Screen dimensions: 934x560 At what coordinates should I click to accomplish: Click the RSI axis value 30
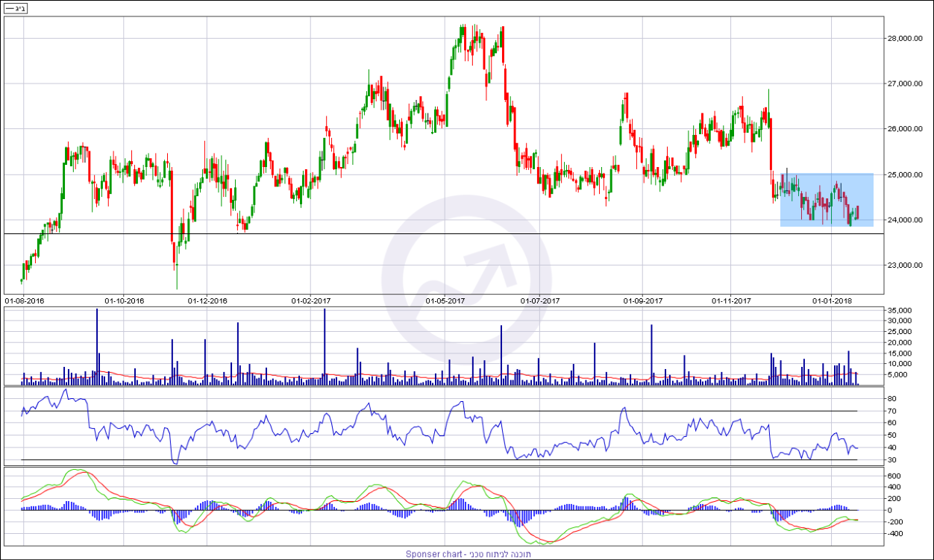(x=891, y=460)
